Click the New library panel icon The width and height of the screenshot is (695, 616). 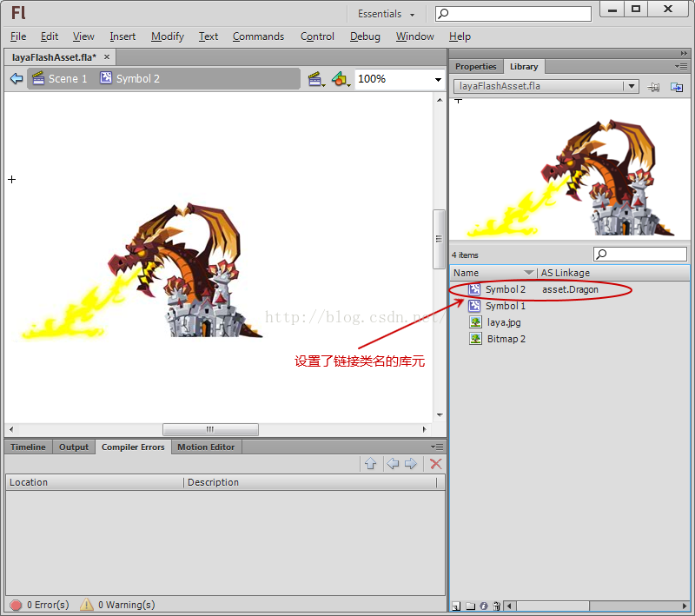click(x=677, y=87)
